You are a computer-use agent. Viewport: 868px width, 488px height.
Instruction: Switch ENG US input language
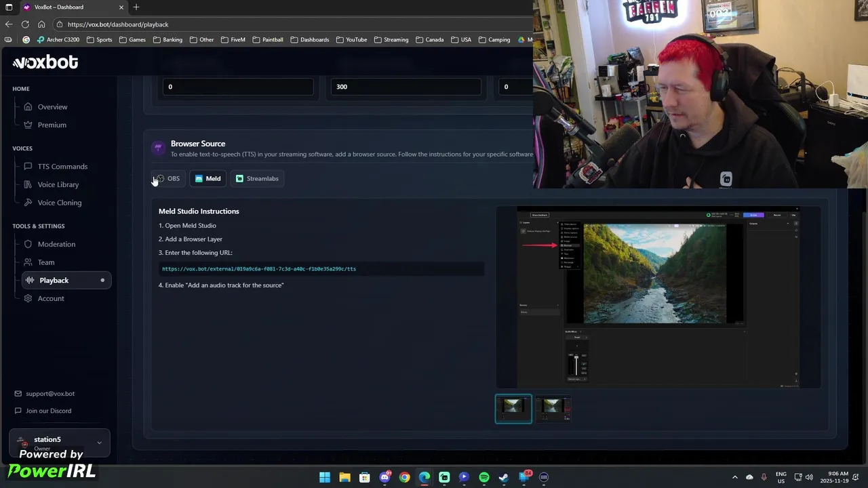click(x=781, y=477)
